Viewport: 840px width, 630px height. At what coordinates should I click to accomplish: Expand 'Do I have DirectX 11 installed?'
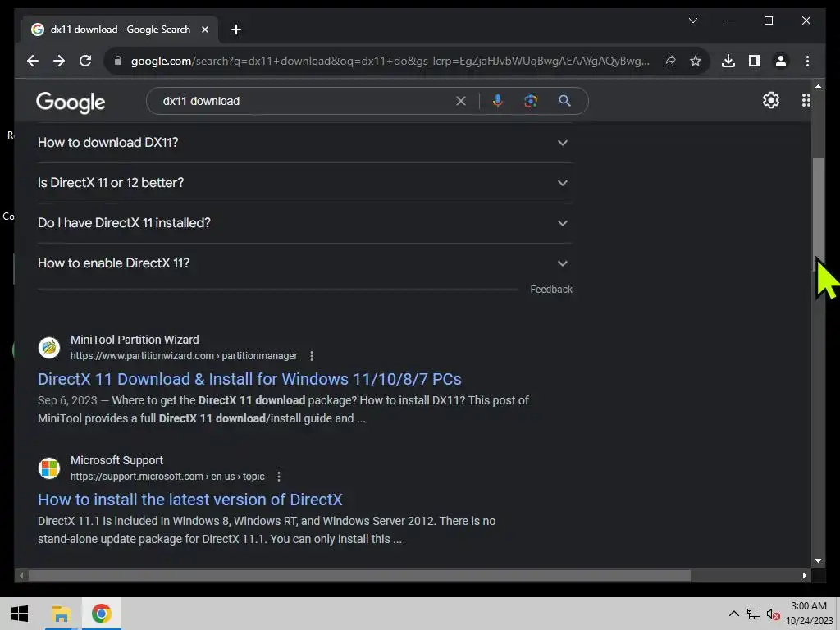[305, 223]
